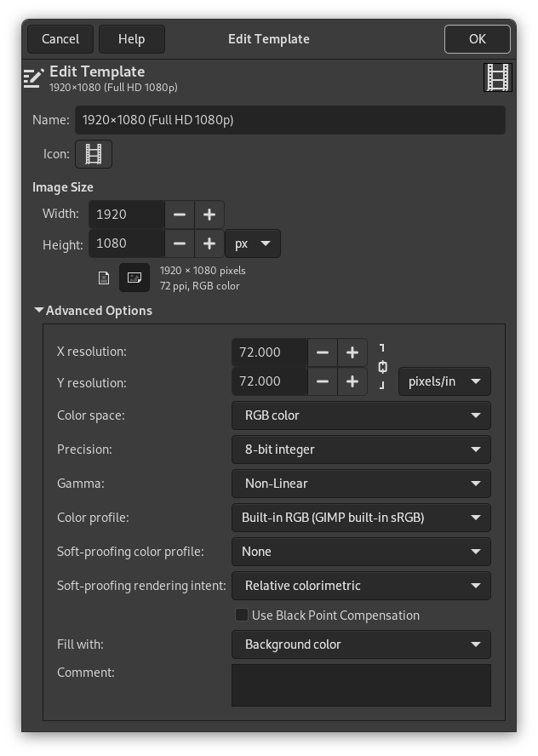538x756 pixels.
Task: Select the landscape image preview icon
Action: coord(134,278)
